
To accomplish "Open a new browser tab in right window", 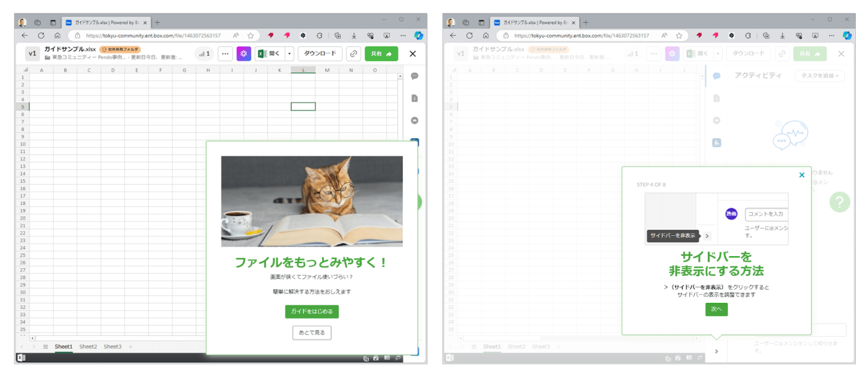I will point(586,22).
